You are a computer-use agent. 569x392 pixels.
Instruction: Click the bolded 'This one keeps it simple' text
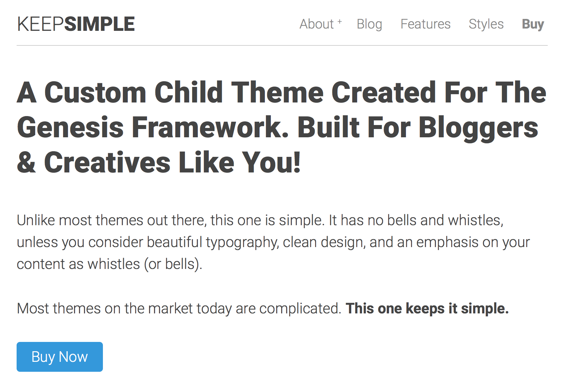(428, 308)
